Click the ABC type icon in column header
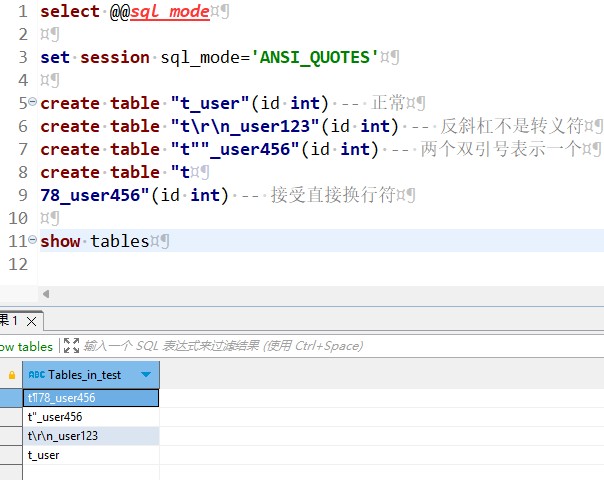Viewport: 604px width, 480px height. [37, 375]
